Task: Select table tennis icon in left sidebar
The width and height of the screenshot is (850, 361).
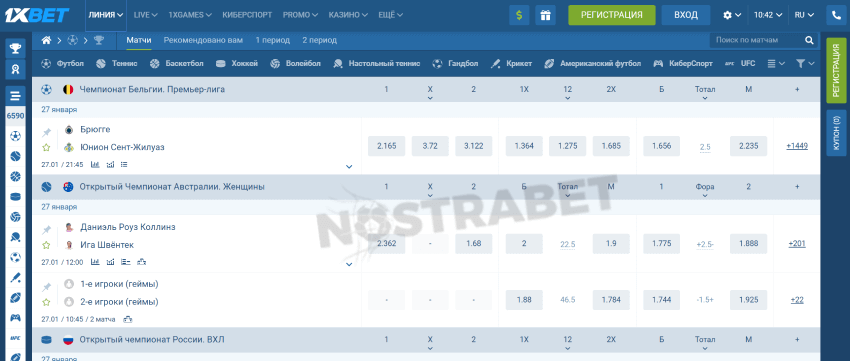Action: click(x=15, y=237)
